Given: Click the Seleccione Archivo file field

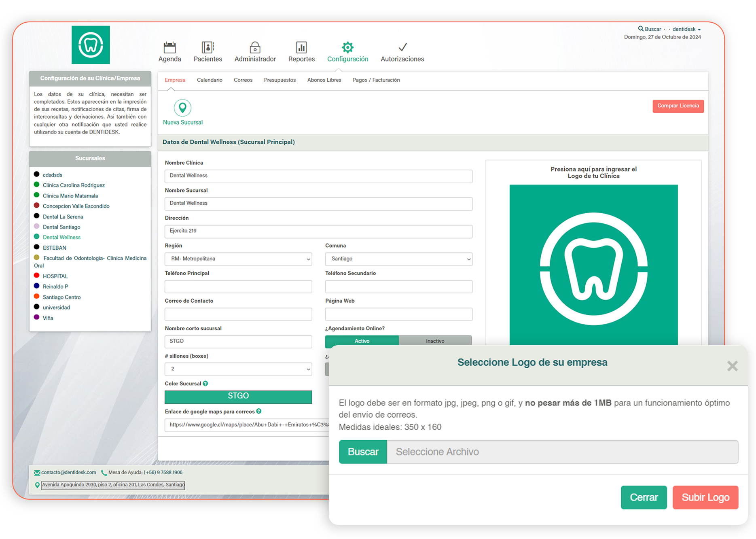Looking at the screenshot, I should pyautogui.click(x=562, y=452).
